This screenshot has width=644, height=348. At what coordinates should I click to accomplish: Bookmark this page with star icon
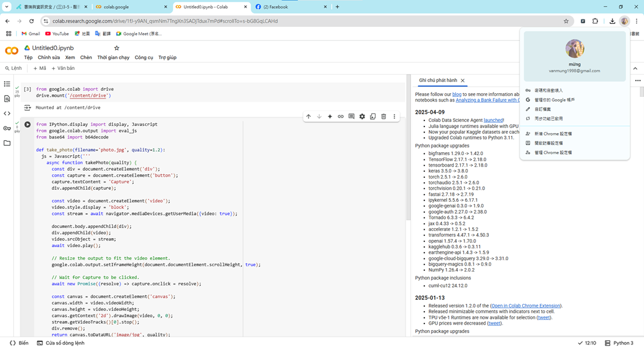coord(566,21)
